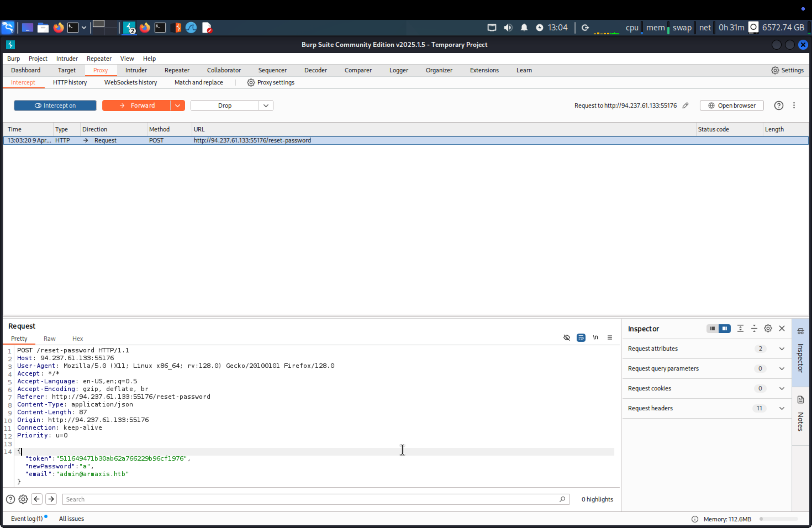The width and height of the screenshot is (812, 528).
Task: Switch to the WebSockets history tab
Action: 130,82
